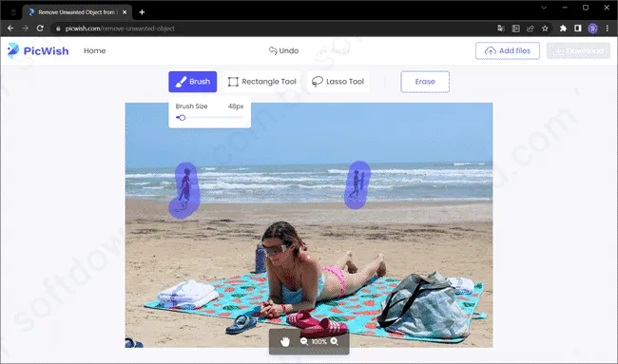The height and width of the screenshot is (364, 618).
Task: Click the Add files button
Action: click(508, 50)
